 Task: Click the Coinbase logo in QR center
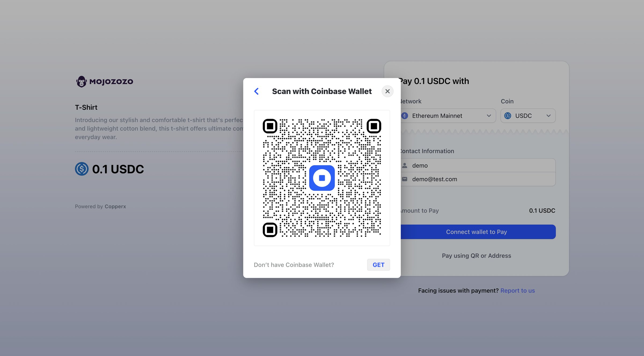(x=322, y=178)
